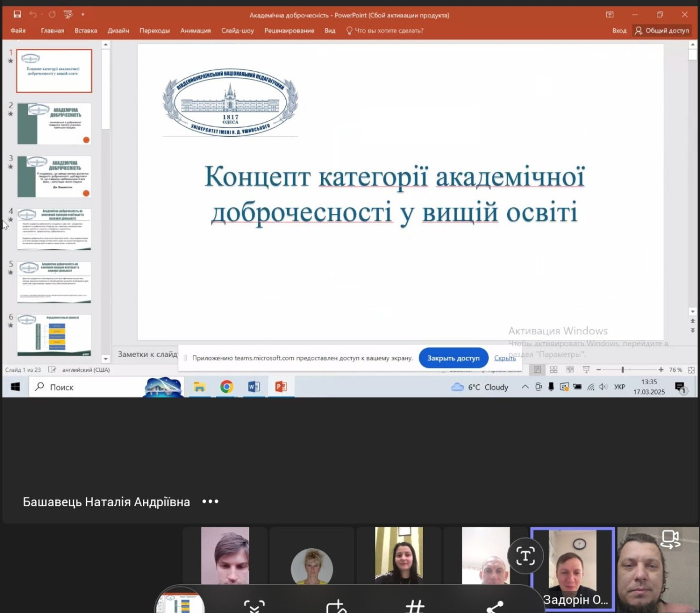Open more options next to Башавець Наталія
Image resolution: width=700 pixels, height=613 pixels.
(210, 502)
